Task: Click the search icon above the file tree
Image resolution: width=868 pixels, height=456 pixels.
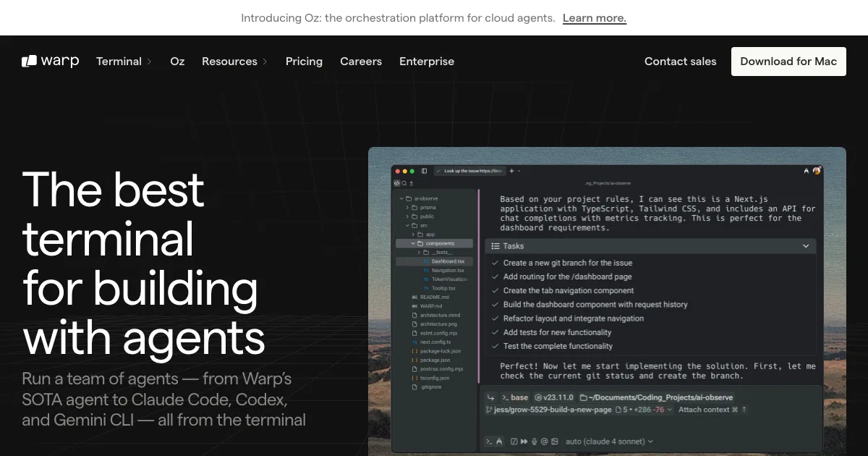Action: 405,183
